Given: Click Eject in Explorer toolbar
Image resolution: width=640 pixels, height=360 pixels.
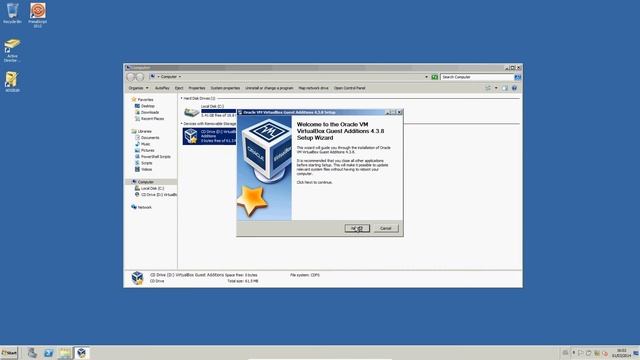Looking at the screenshot, I should [179, 88].
